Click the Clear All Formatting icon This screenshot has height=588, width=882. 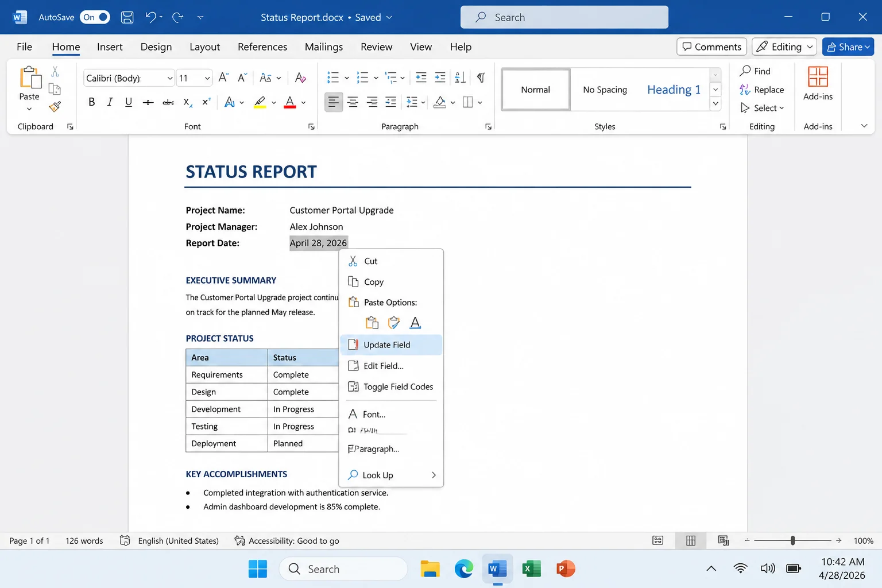[x=300, y=78]
